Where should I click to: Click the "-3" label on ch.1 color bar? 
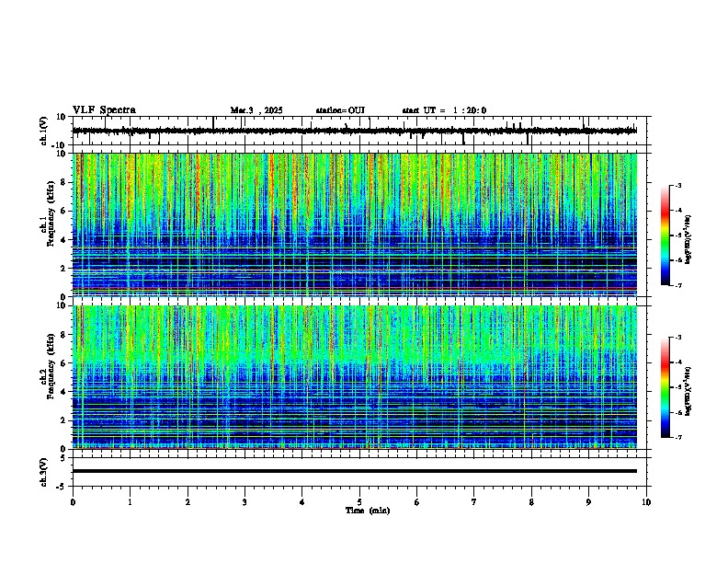point(677,186)
